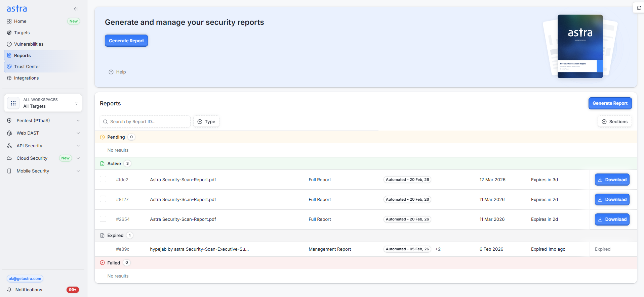The width and height of the screenshot is (644, 297).
Task: Click the workspace grid dots icon
Action: coord(13,103)
